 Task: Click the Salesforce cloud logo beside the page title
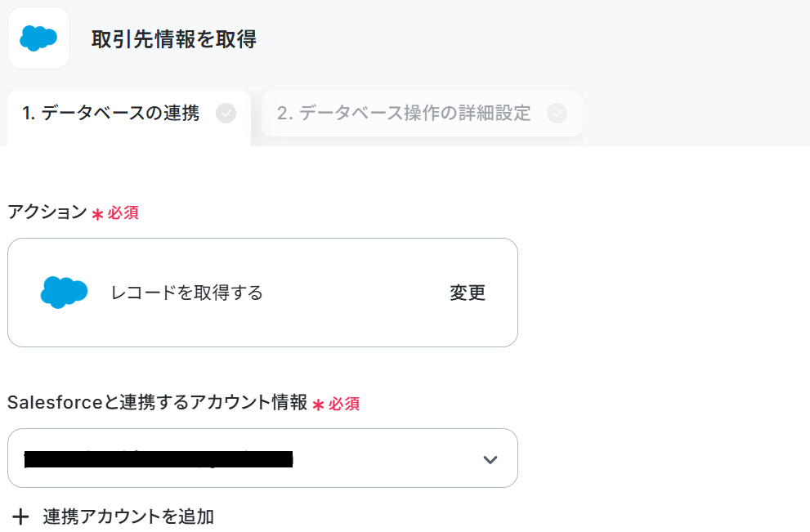point(38,38)
